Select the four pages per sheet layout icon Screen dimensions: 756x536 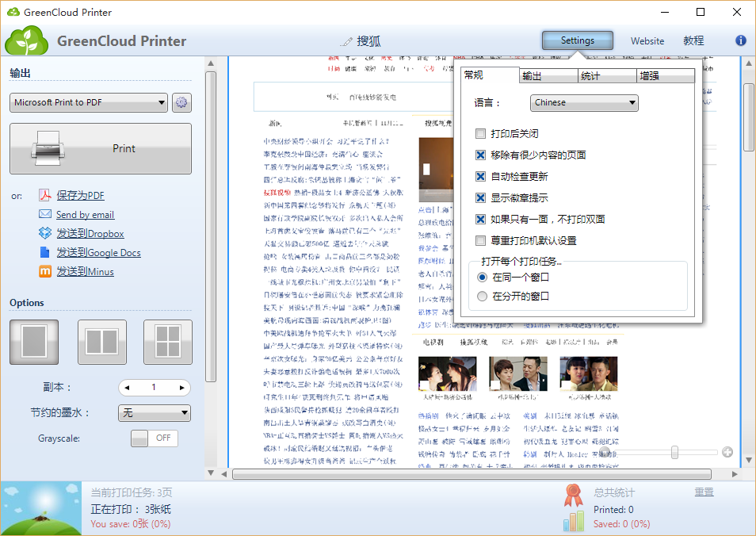point(168,342)
